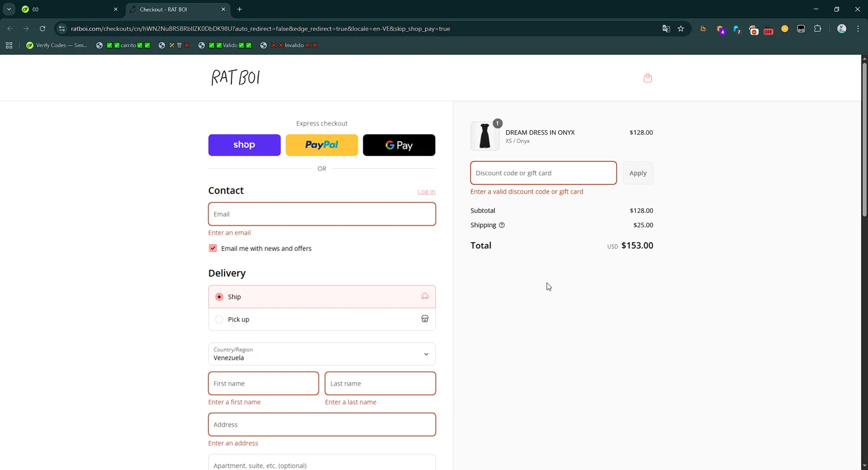Open the Chrome profile avatar
The width and height of the screenshot is (868, 470).
click(842, 28)
